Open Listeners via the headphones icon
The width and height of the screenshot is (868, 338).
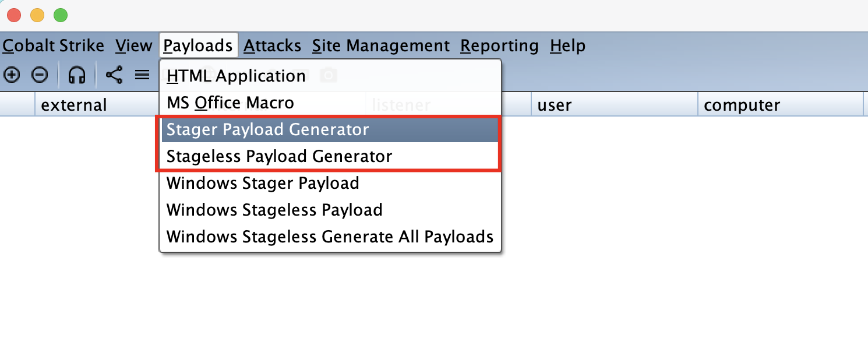coord(77,75)
